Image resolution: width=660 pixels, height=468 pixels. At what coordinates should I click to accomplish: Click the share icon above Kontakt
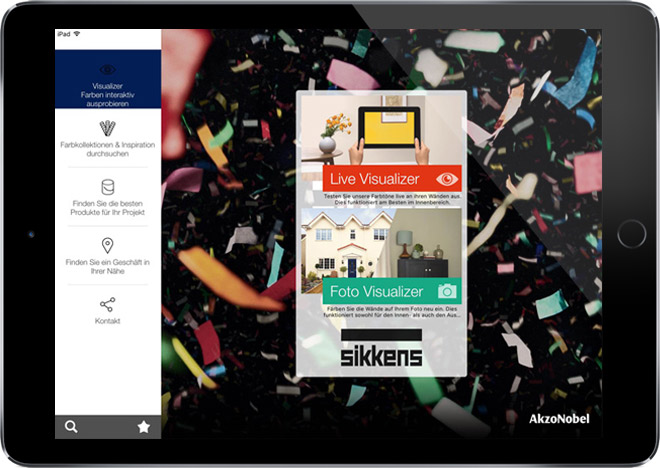pos(107,305)
